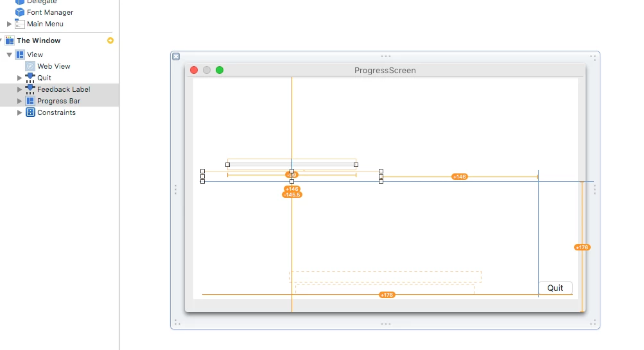Expand the Feedback Label tree item
Screen dimensions: 644x350
(19, 89)
